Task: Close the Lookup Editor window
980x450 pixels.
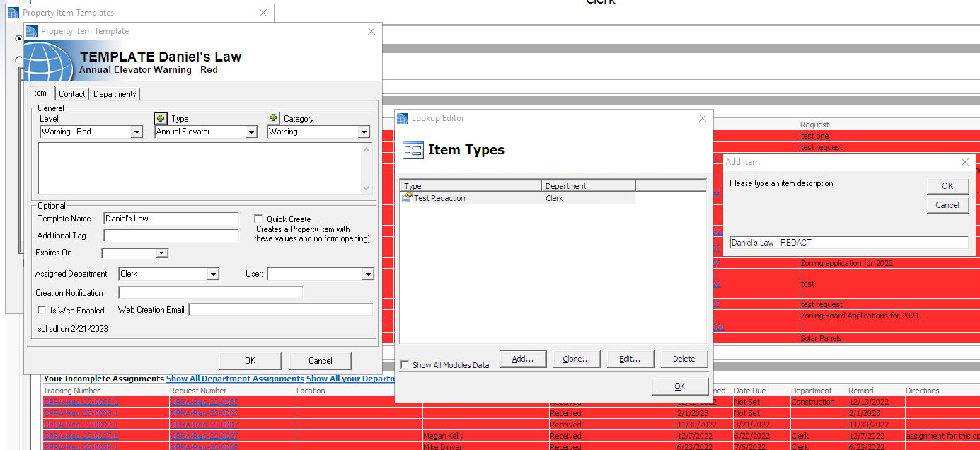Action: pos(703,118)
